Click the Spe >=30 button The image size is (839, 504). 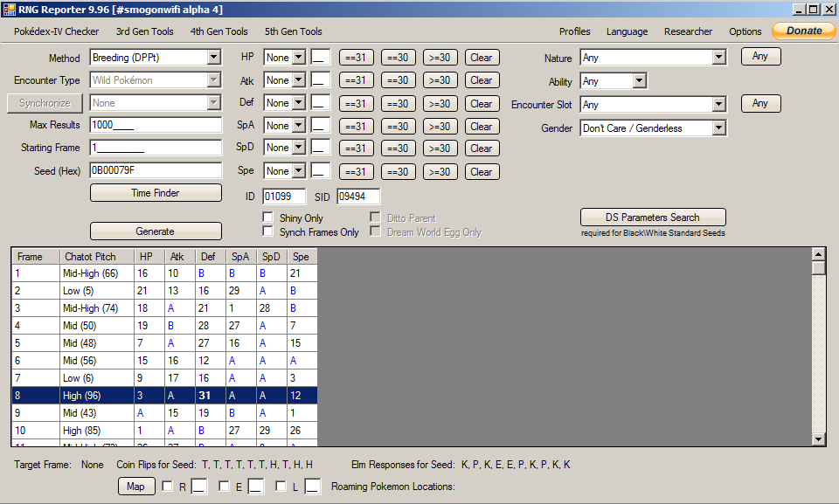click(x=440, y=172)
